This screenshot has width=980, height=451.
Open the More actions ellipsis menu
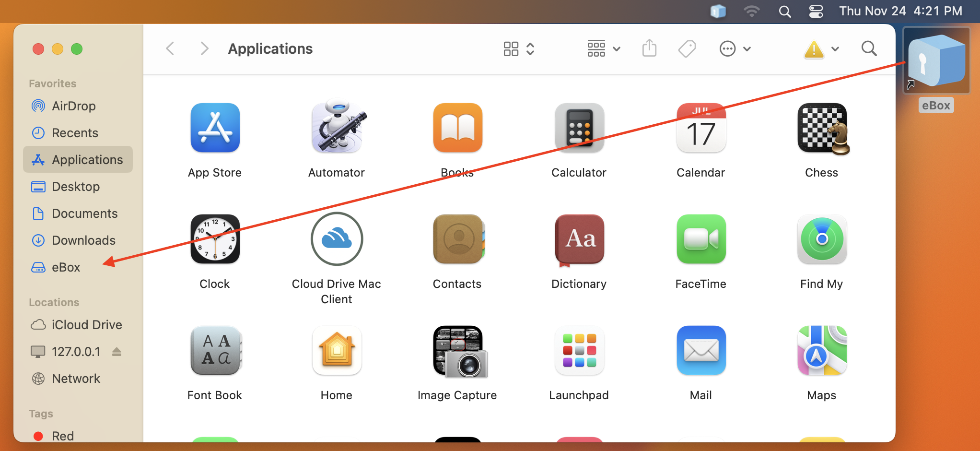coord(735,48)
